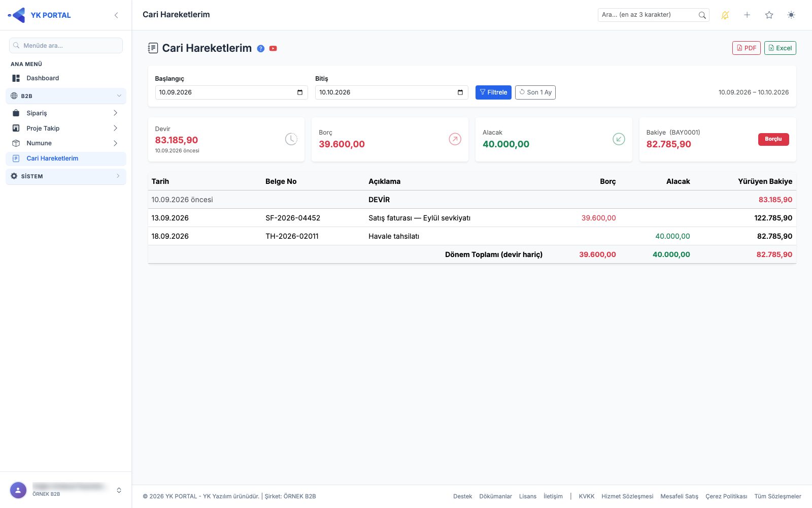This screenshot has height=508, width=812.
Task: Click the user avatar icon
Action: [x=18, y=490]
